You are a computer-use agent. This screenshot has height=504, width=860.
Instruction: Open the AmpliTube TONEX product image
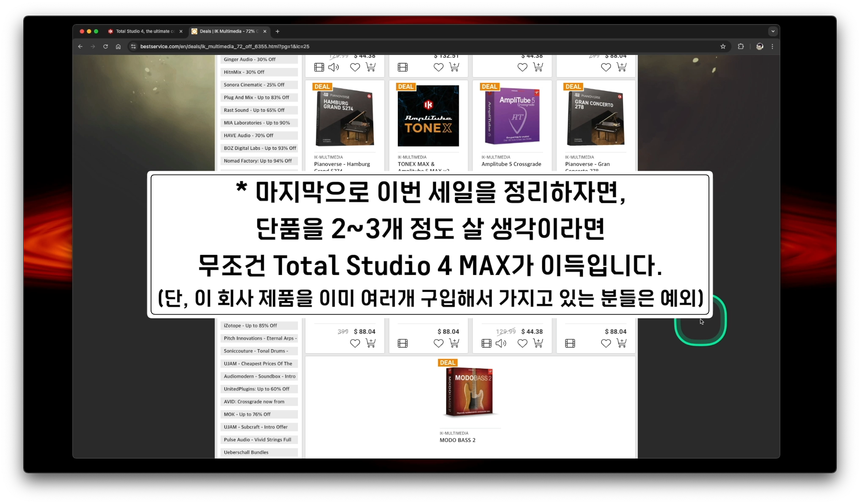click(x=428, y=116)
